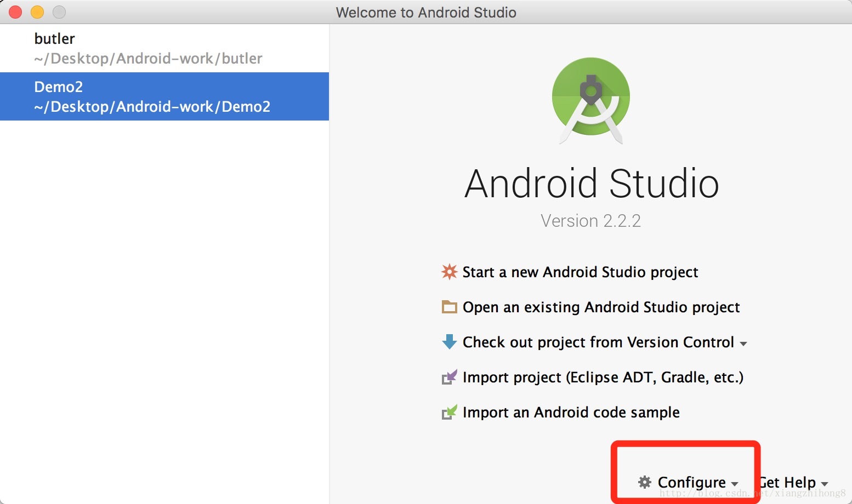Open recent project butler

164,48
